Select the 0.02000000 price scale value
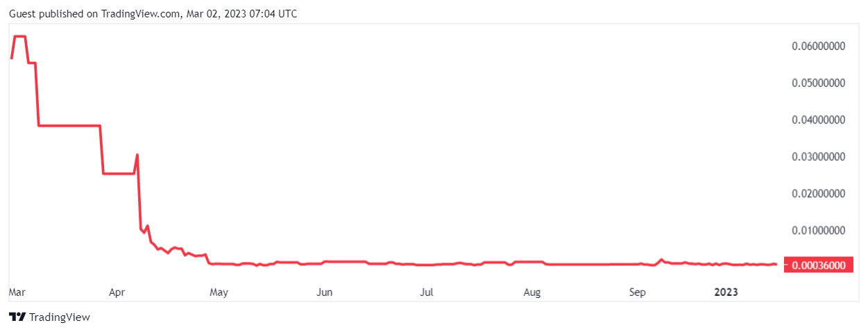 tap(818, 193)
